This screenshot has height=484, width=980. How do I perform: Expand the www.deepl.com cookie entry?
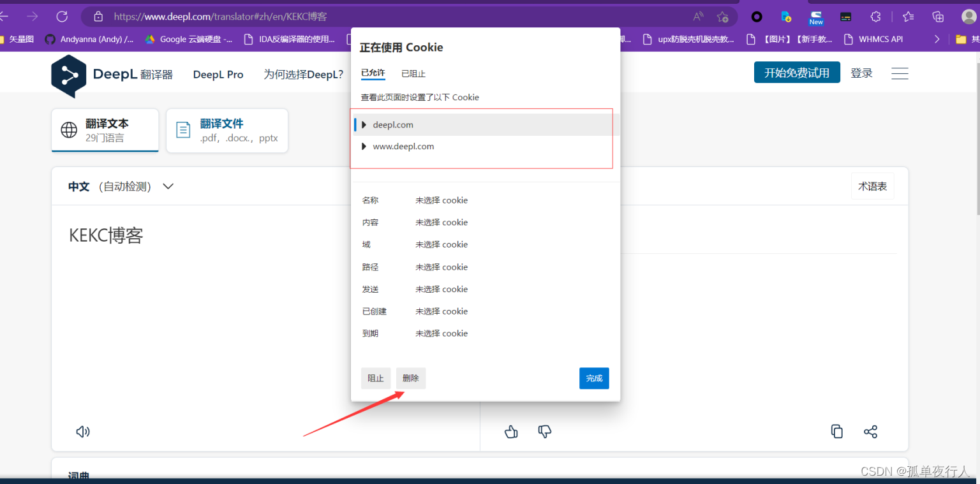pyautogui.click(x=364, y=146)
